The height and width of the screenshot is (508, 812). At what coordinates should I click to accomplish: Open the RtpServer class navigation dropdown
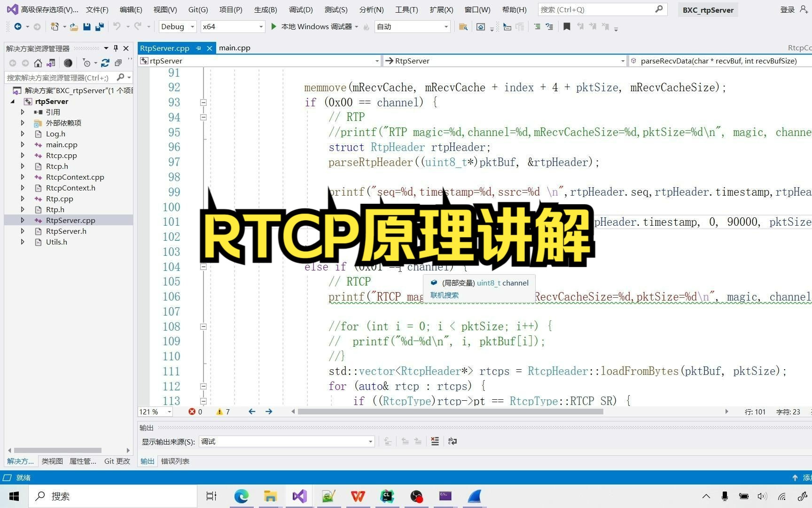click(x=505, y=61)
